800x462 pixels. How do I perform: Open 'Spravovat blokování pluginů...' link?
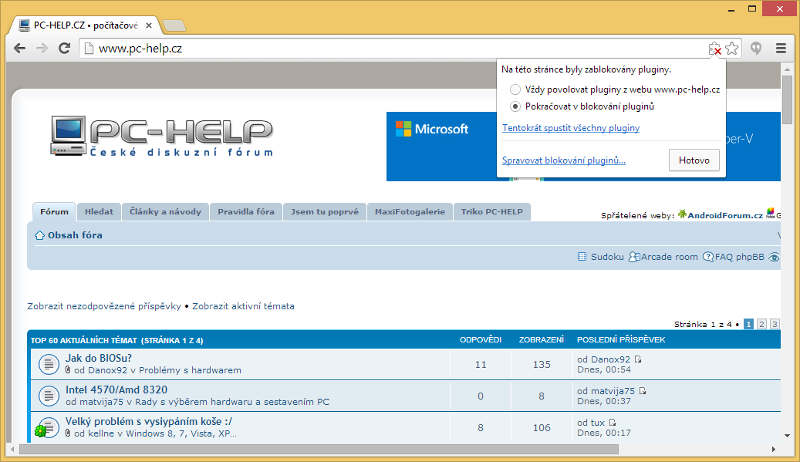click(563, 160)
